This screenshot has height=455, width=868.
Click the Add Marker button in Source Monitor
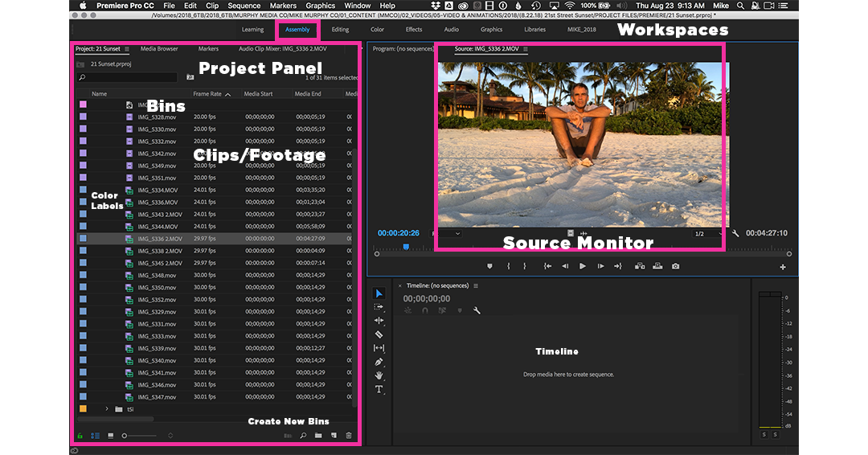click(x=489, y=266)
